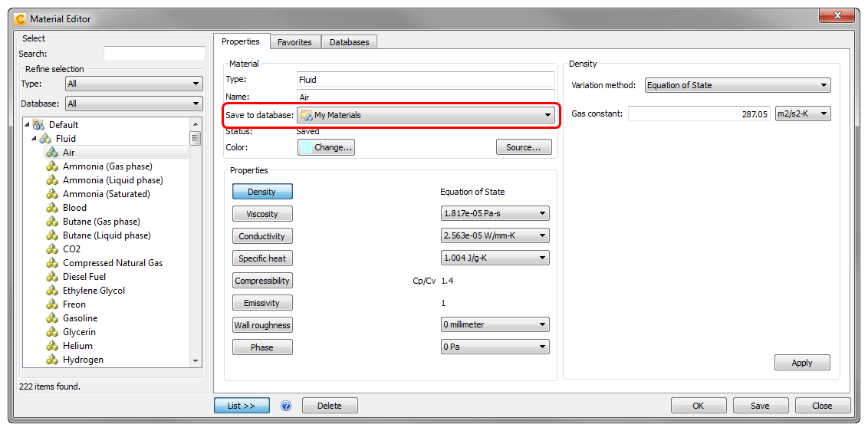
Task: Click the Air material icon
Action: point(52,153)
